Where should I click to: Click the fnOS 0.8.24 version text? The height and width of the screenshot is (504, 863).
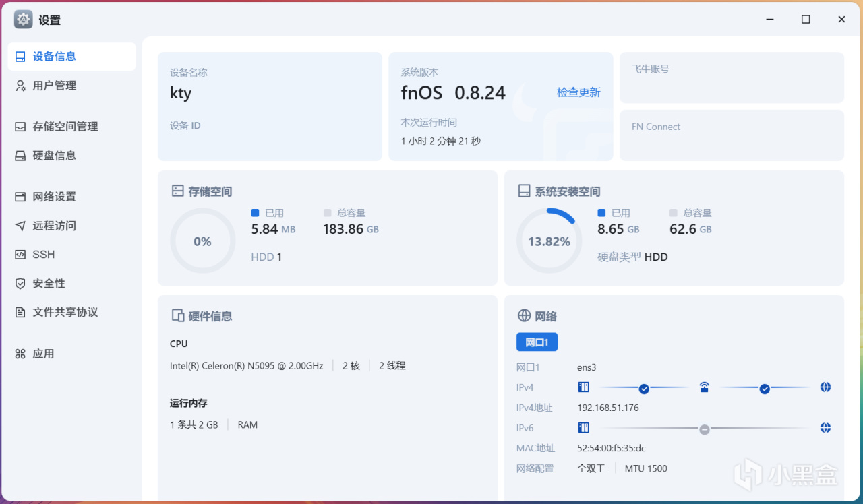click(453, 92)
